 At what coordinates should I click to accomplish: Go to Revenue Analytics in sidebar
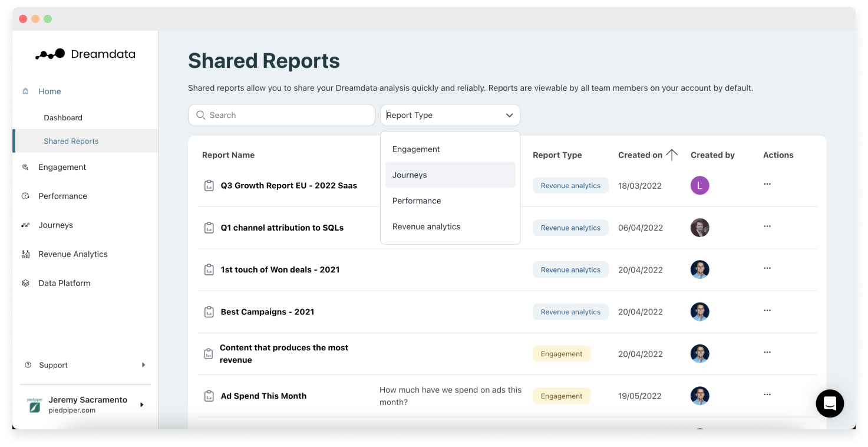tap(73, 254)
